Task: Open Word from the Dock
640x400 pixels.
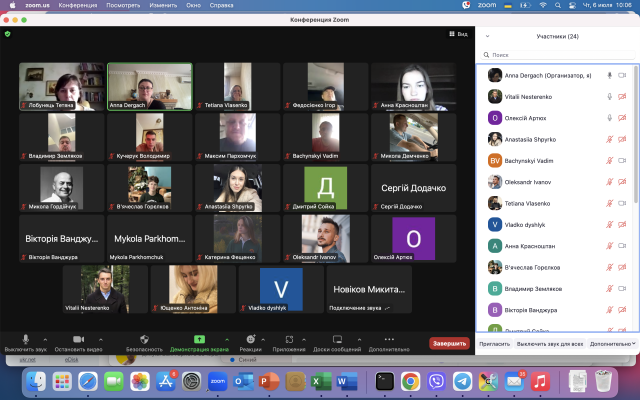Action: pyautogui.click(x=347, y=382)
